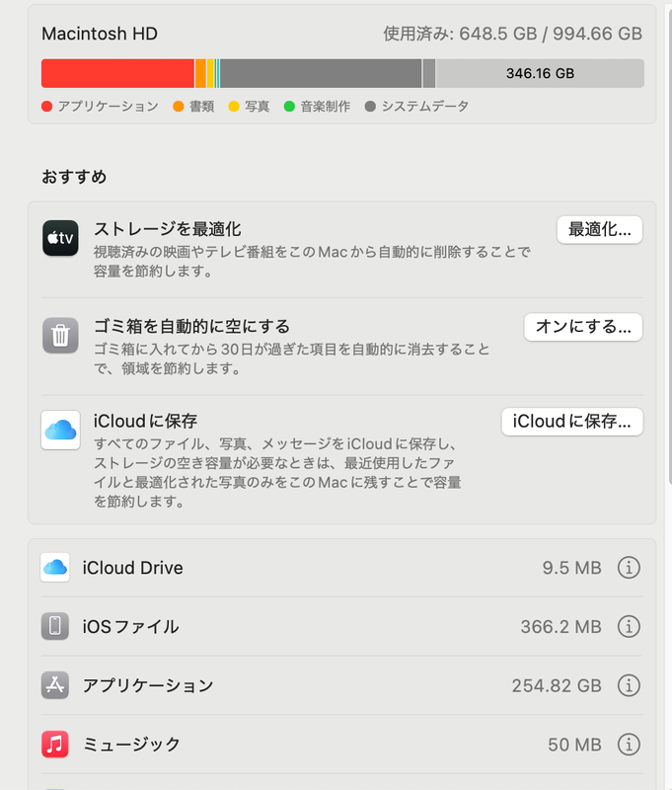Click the ミュージック music note icon
Image resolution: width=672 pixels, height=790 pixels.
point(55,745)
